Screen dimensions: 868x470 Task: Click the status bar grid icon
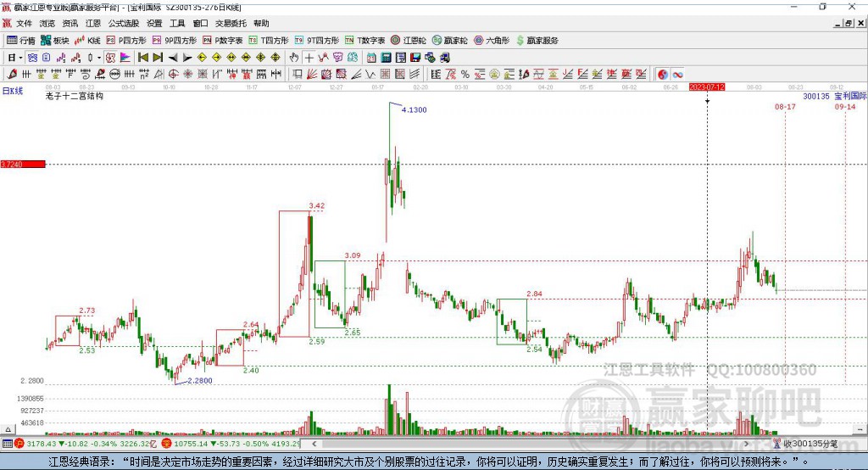point(7,444)
